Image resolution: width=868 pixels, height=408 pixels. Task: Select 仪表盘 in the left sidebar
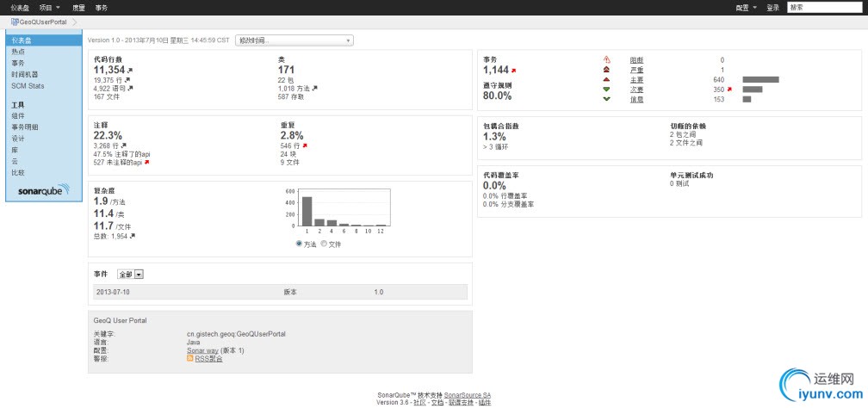(44, 40)
